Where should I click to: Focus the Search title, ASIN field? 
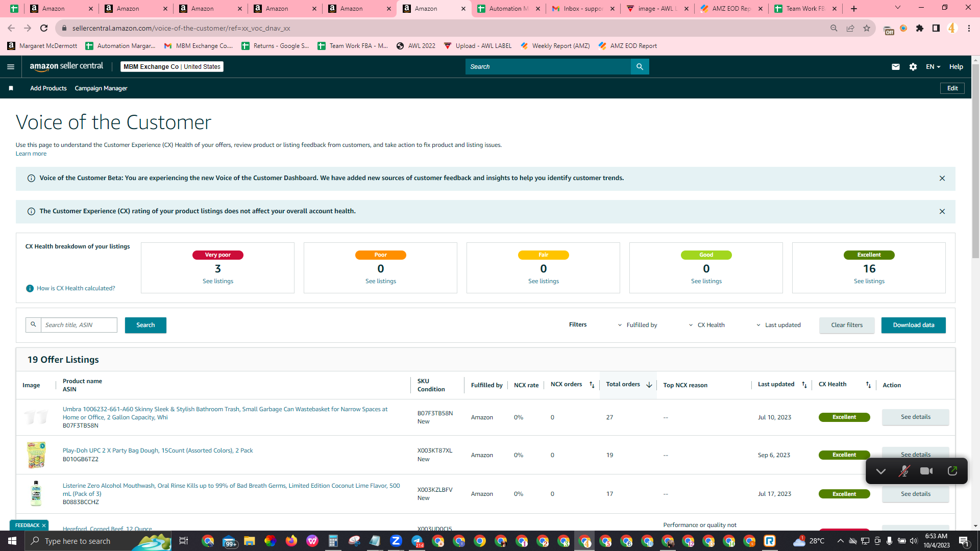[x=79, y=325]
